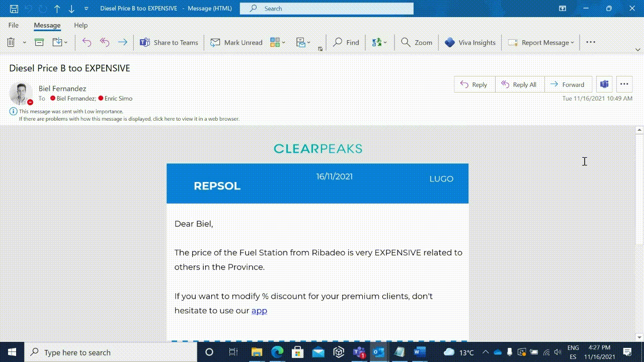Switch to Outlook on the taskbar
The height and width of the screenshot is (362, 644).
pos(379,352)
